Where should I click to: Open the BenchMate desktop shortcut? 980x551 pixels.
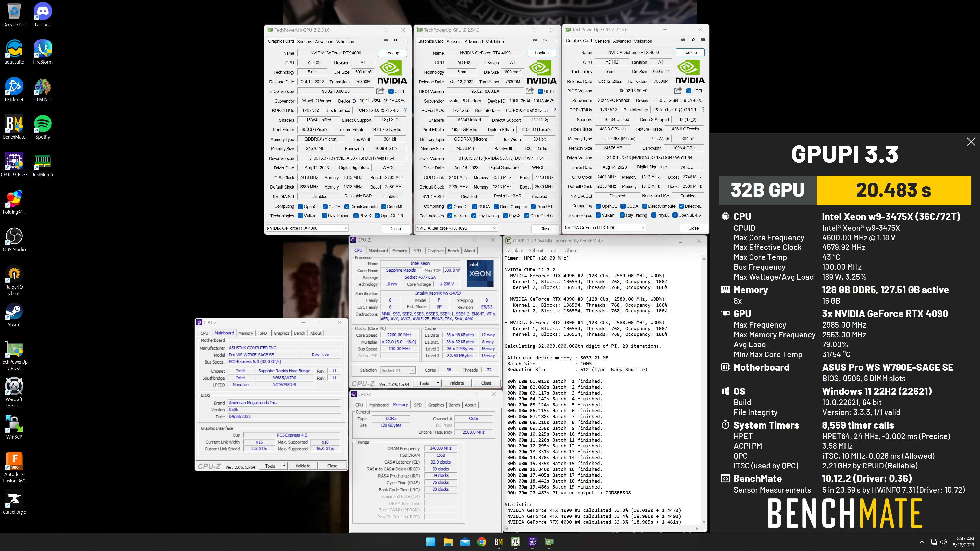tap(14, 127)
